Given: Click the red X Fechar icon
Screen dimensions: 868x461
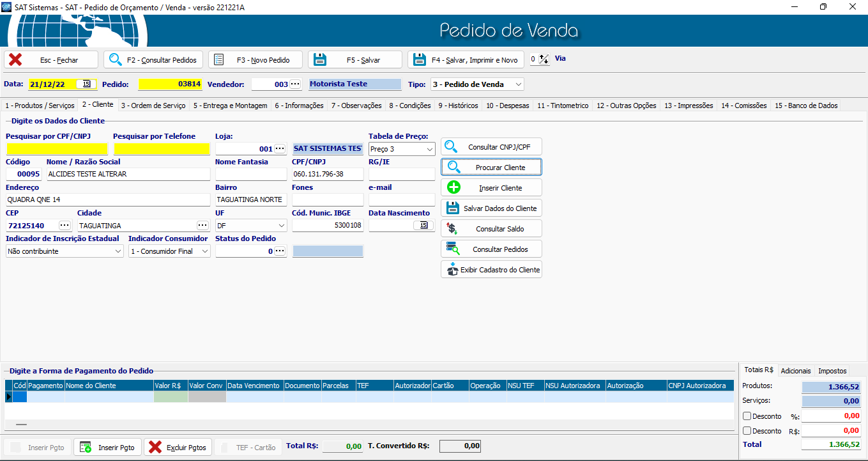Looking at the screenshot, I should (15, 59).
